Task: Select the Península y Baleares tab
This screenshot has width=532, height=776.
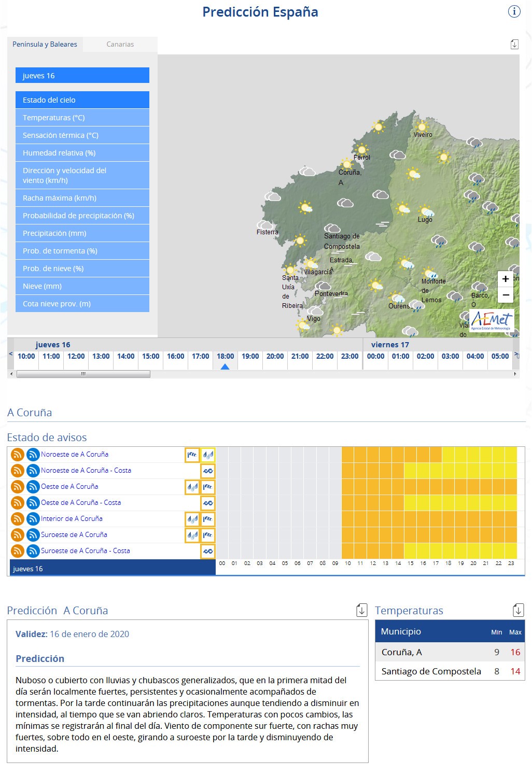Action: 45,45
